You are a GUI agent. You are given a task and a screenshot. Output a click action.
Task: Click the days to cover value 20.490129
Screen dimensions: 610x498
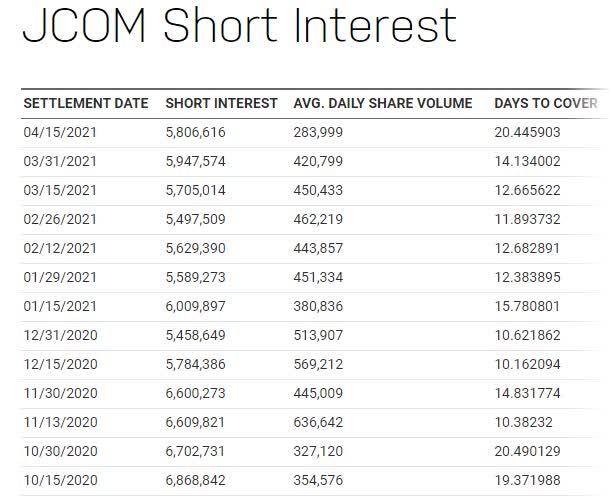pyautogui.click(x=527, y=451)
